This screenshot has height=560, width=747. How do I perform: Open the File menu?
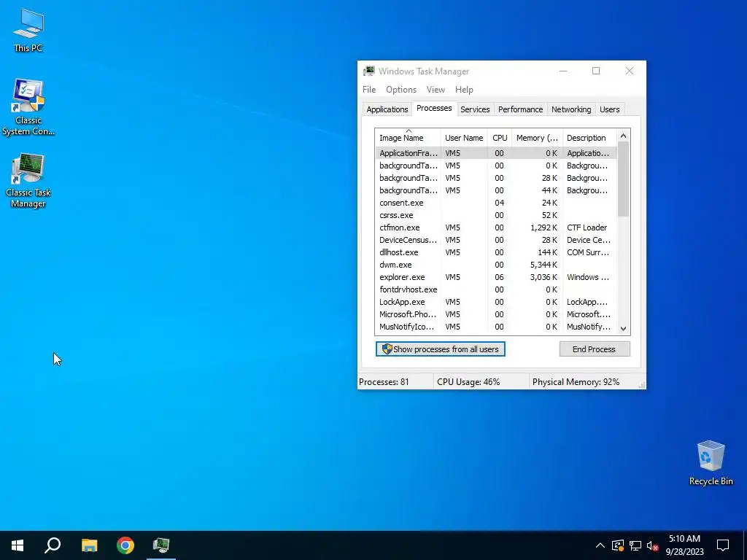pos(369,90)
